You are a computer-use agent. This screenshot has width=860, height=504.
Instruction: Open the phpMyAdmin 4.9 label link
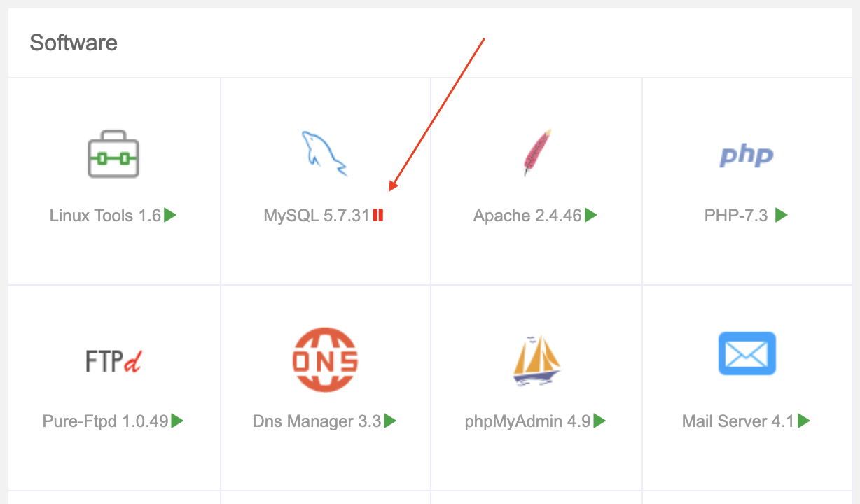[x=528, y=421]
